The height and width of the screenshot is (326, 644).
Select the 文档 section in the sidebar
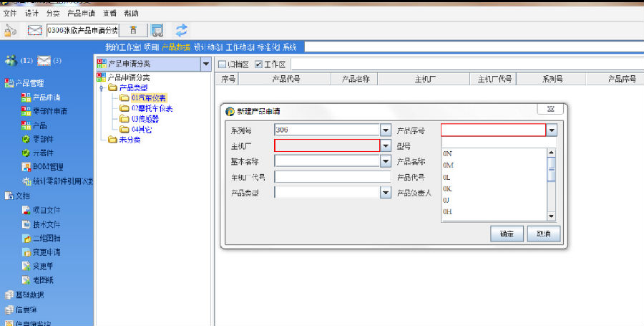click(x=18, y=196)
